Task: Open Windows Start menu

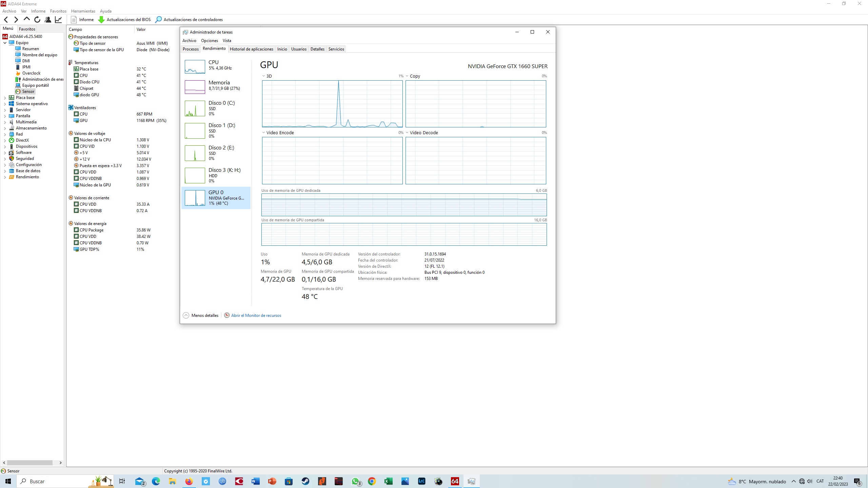Action: click(x=8, y=481)
